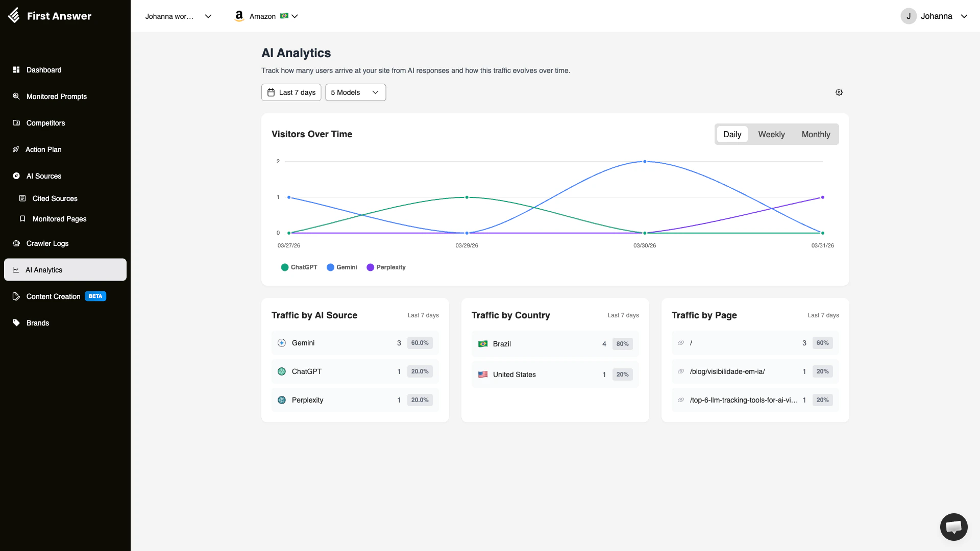
Task: Toggle Gemini series in chart legend
Action: [x=341, y=267]
